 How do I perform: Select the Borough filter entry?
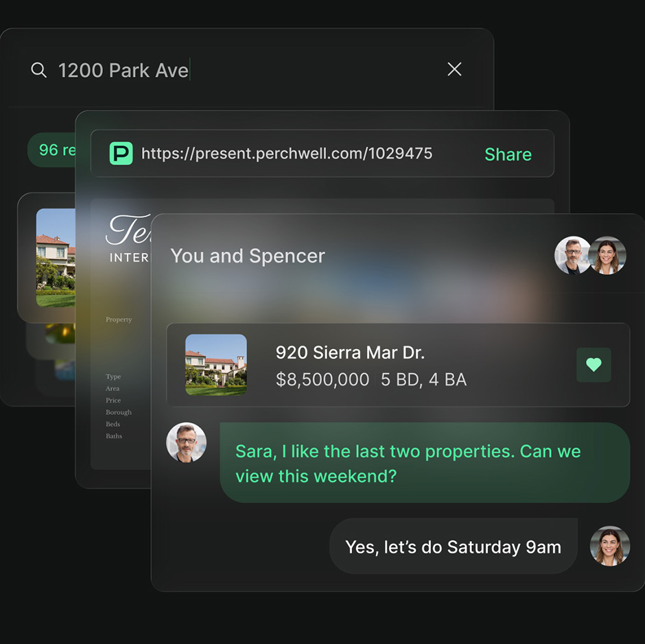point(118,412)
